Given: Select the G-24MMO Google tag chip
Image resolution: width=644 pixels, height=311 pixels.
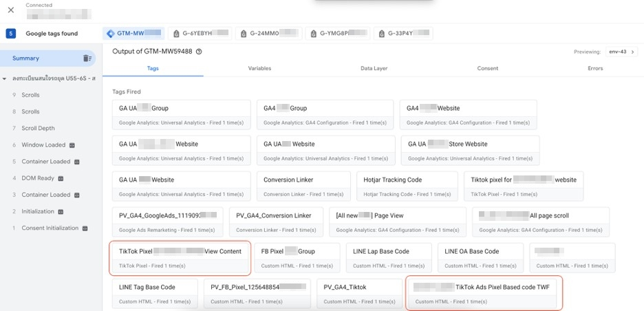Looking at the screenshot, I should coord(268,34).
